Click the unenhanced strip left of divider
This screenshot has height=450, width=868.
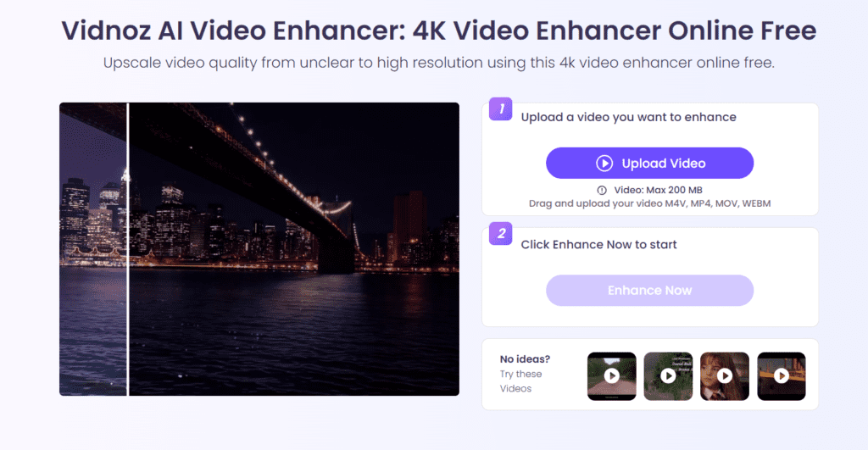tap(93, 249)
